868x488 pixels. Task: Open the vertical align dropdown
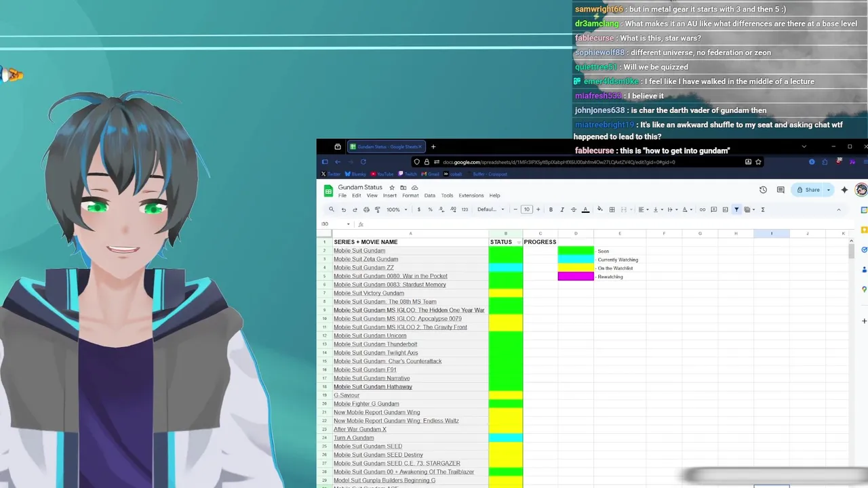pyautogui.click(x=658, y=209)
